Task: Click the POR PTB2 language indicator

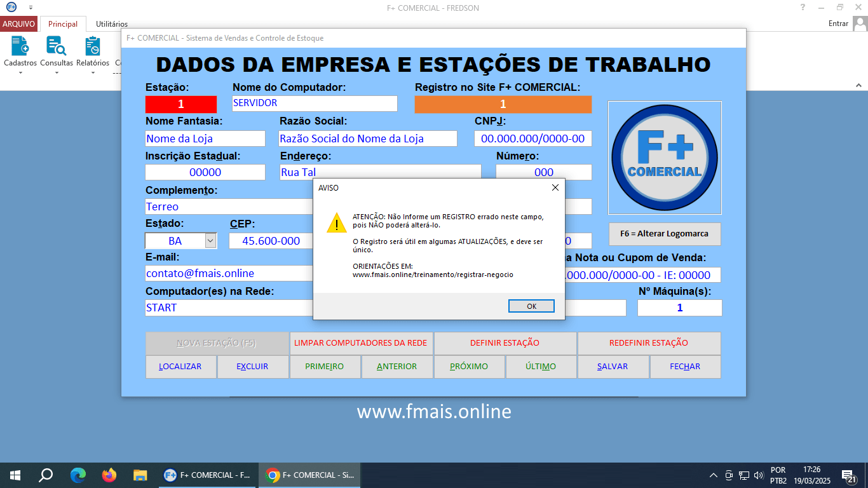Action: (x=778, y=475)
